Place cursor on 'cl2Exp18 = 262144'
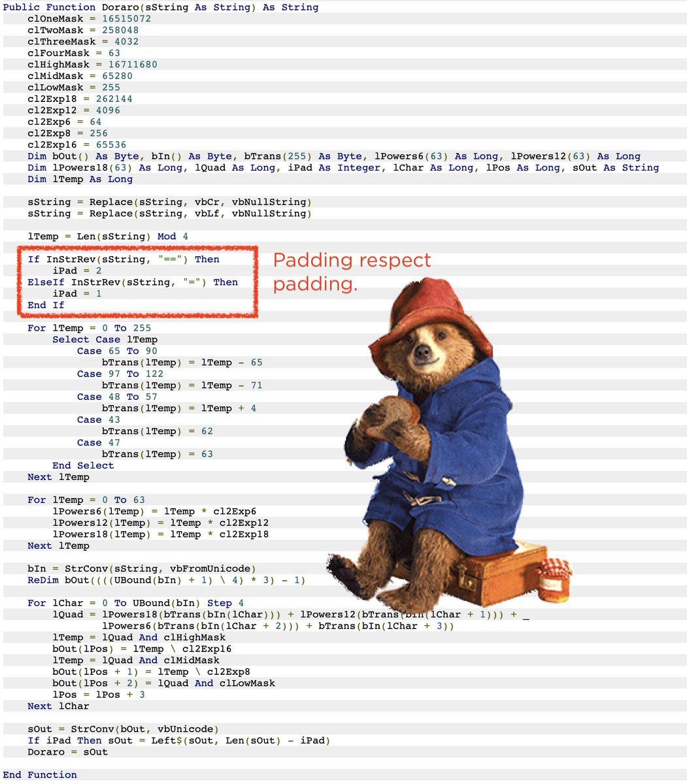Screen dimensions: 687x784 click(80, 99)
